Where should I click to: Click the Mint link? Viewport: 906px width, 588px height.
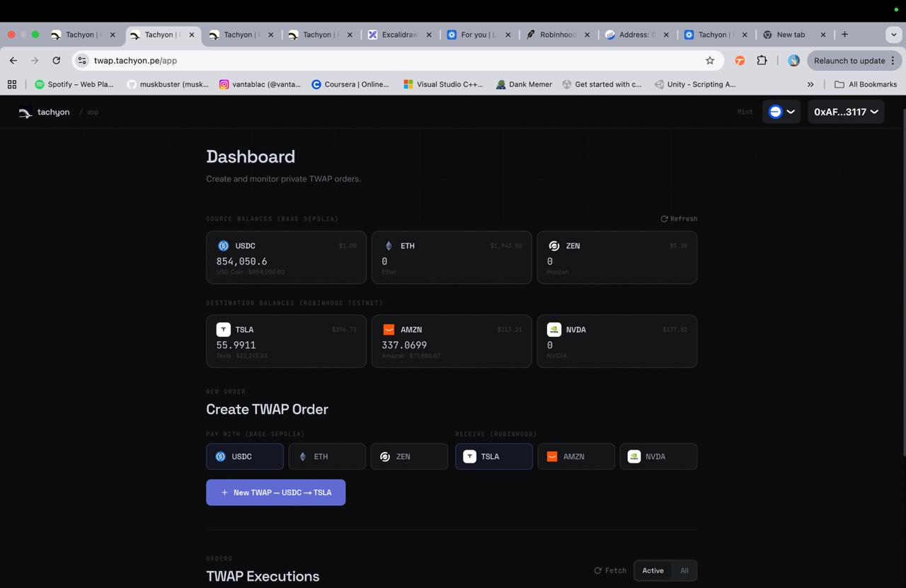pos(745,112)
